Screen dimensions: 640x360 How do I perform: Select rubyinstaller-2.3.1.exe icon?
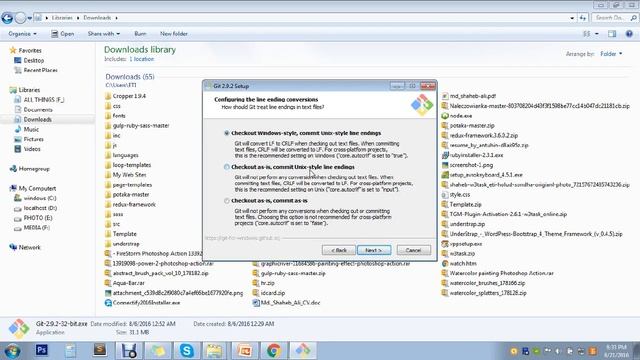[445, 155]
